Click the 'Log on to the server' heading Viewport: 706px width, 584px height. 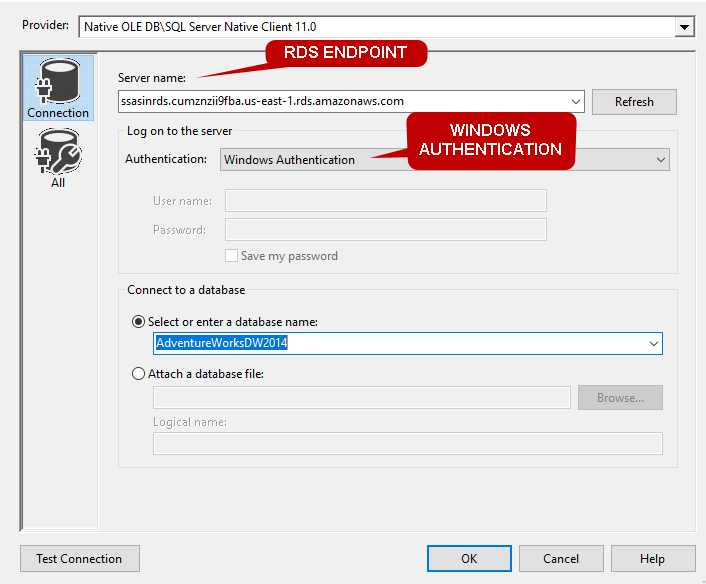coord(179,131)
